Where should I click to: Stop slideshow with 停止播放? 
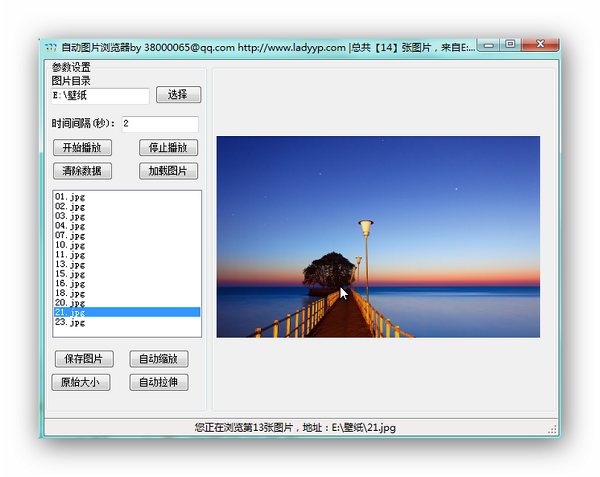click(167, 148)
